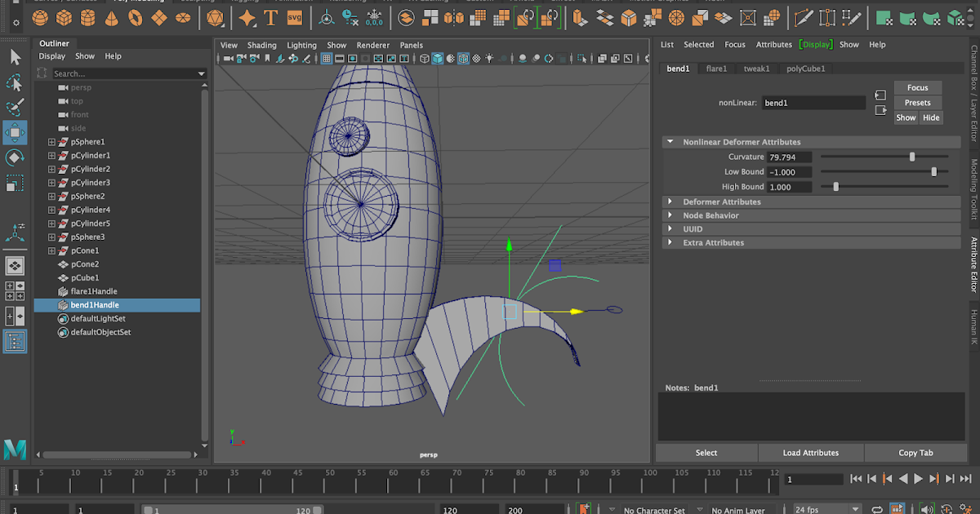Click the Copy Tab button
980x514 pixels.
point(915,453)
